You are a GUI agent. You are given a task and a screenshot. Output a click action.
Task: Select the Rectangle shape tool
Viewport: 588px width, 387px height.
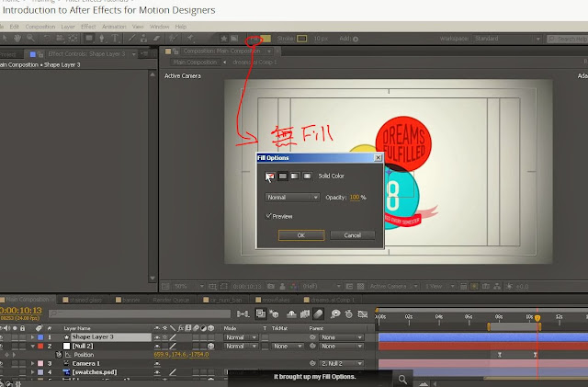pos(89,38)
